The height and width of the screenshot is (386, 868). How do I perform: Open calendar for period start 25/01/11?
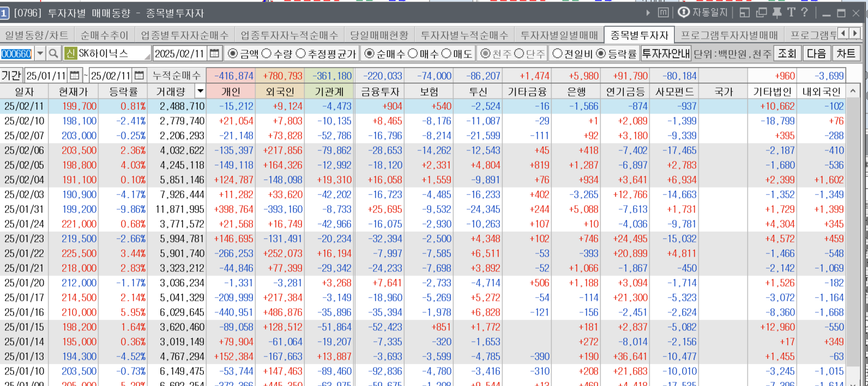pos(75,76)
